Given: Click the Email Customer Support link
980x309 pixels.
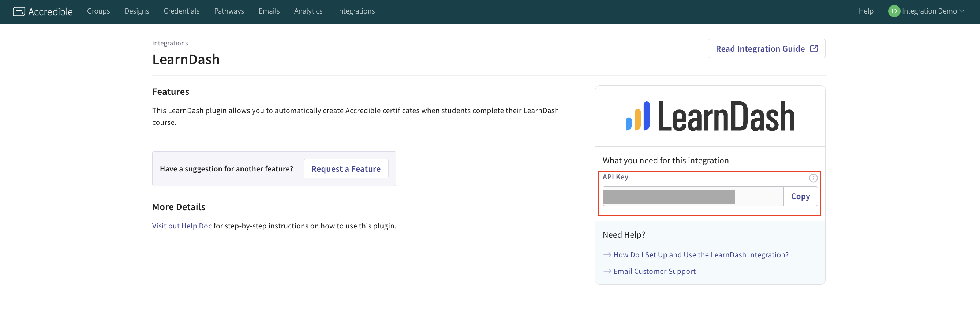Looking at the screenshot, I should [x=654, y=271].
